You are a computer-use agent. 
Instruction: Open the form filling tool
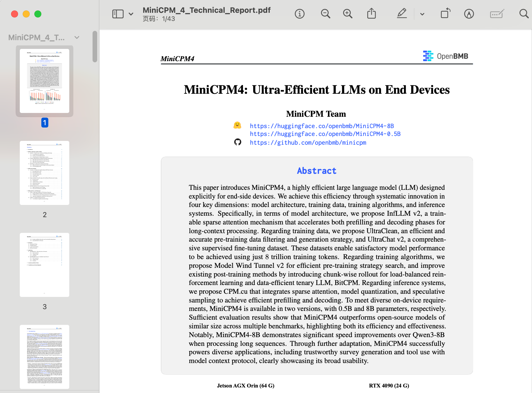click(x=497, y=14)
